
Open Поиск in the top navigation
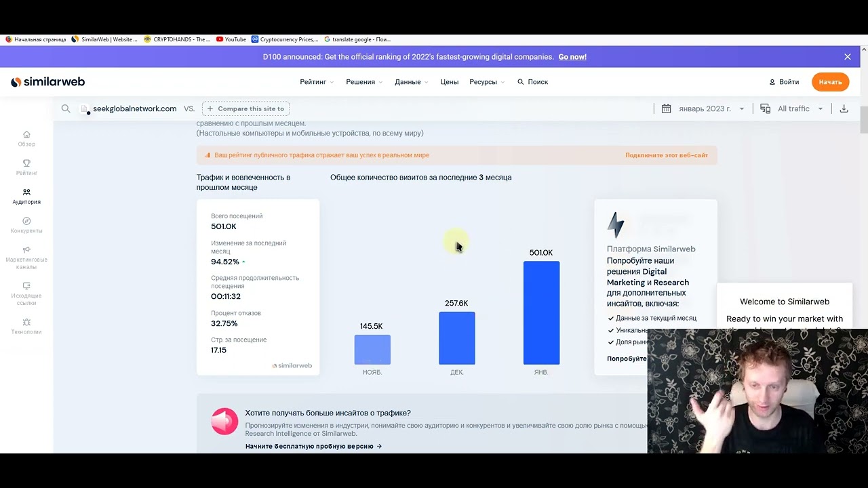coord(532,82)
